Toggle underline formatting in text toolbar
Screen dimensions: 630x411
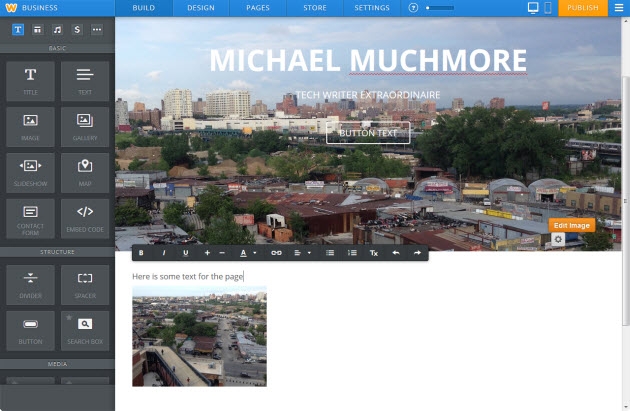click(x=185, y=253)
